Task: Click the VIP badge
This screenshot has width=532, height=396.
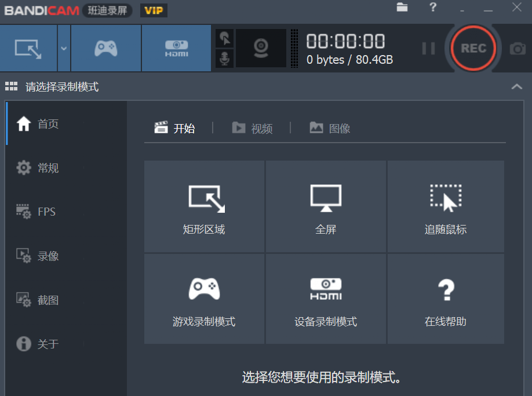Action: coord(154,10)
